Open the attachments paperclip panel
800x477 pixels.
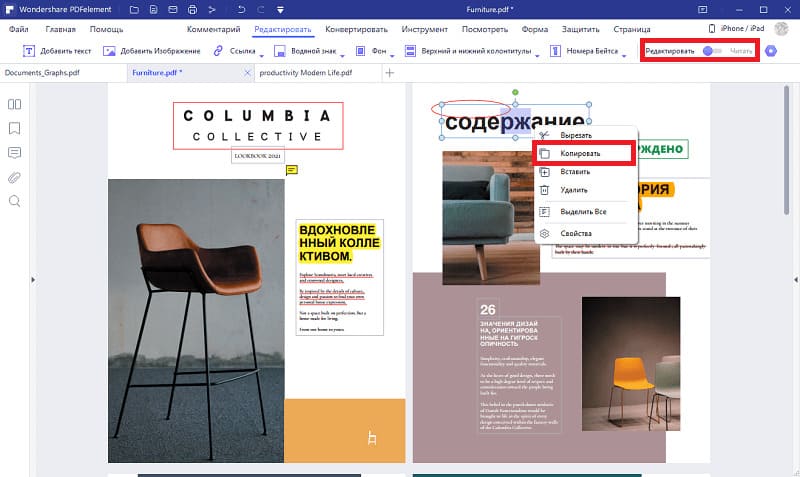pos(14,177)
